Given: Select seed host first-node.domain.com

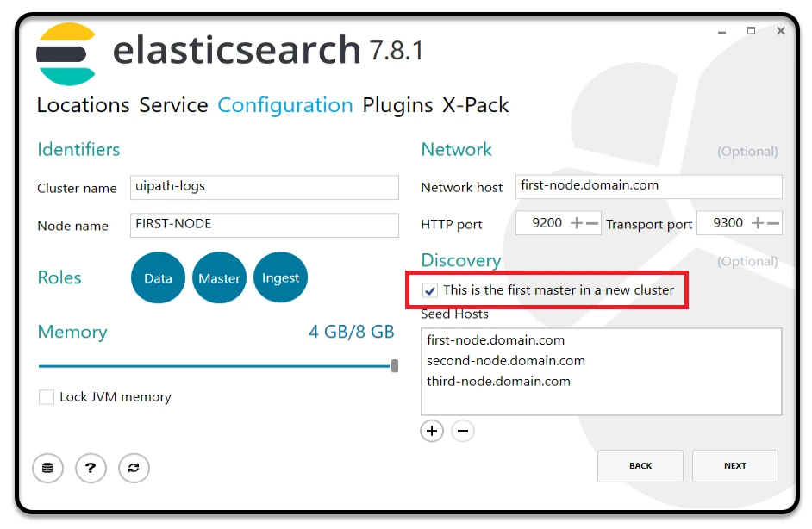Looking at the screenshot, I should point(496,340).
